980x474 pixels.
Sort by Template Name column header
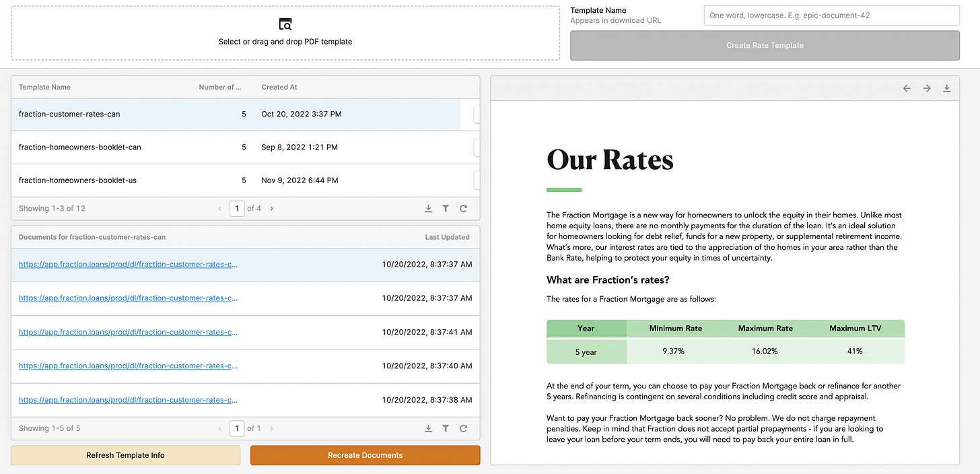tap(44, 87)
